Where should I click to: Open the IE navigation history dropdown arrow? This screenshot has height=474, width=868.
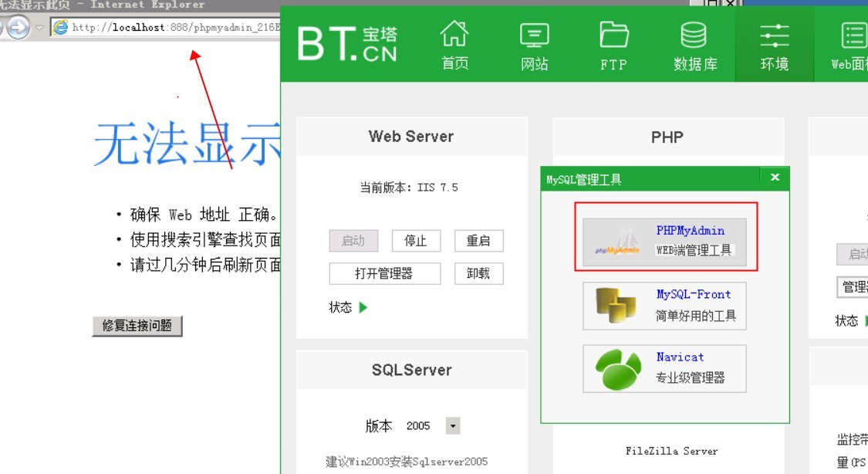pyautogui.click(x=39, y=27)
